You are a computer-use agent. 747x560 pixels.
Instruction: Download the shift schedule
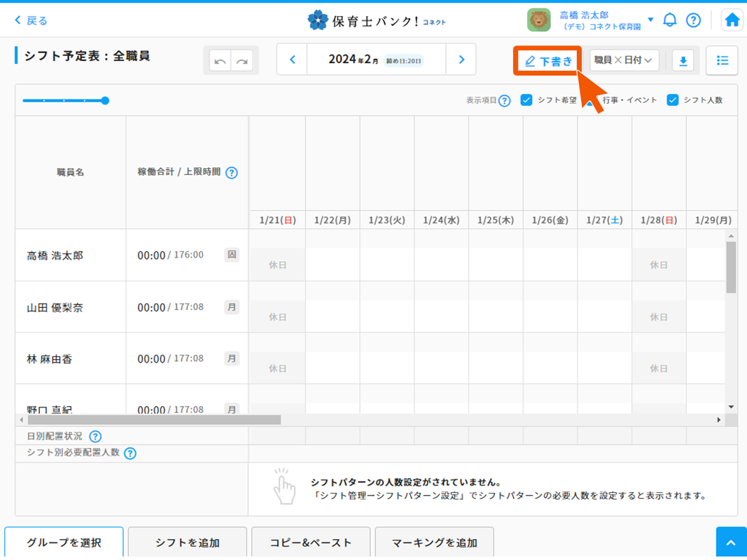683,61
